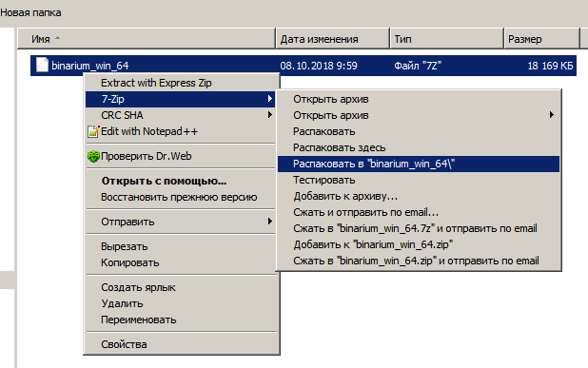This screenshot has height=368, width=588.
Task: Click the date 08.10.2018 9:59
Action: coord(319,66)
